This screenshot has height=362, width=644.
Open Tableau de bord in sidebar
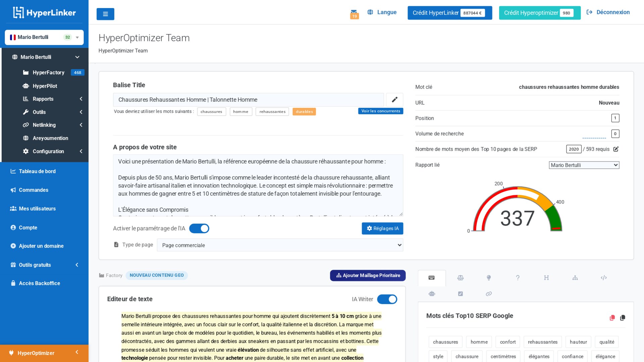(x=37, y=171)
